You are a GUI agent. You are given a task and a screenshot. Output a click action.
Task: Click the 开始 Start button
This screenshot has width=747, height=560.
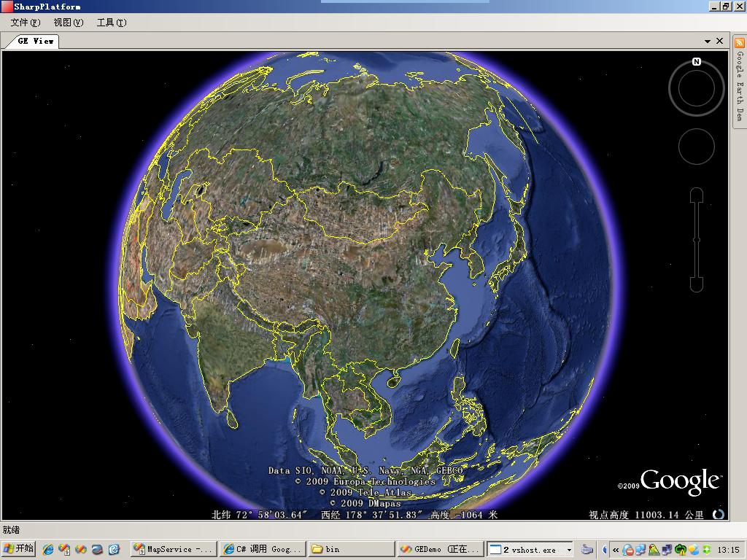coord(18,549)
